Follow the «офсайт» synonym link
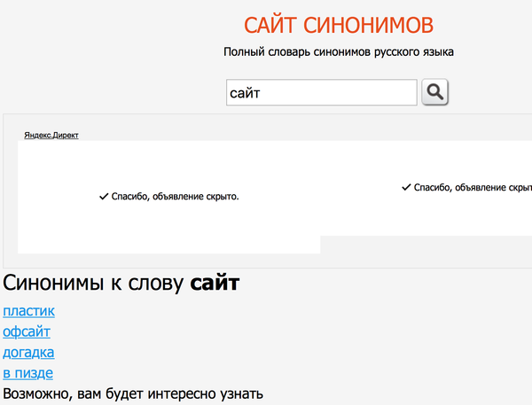 tap(27, 331)
